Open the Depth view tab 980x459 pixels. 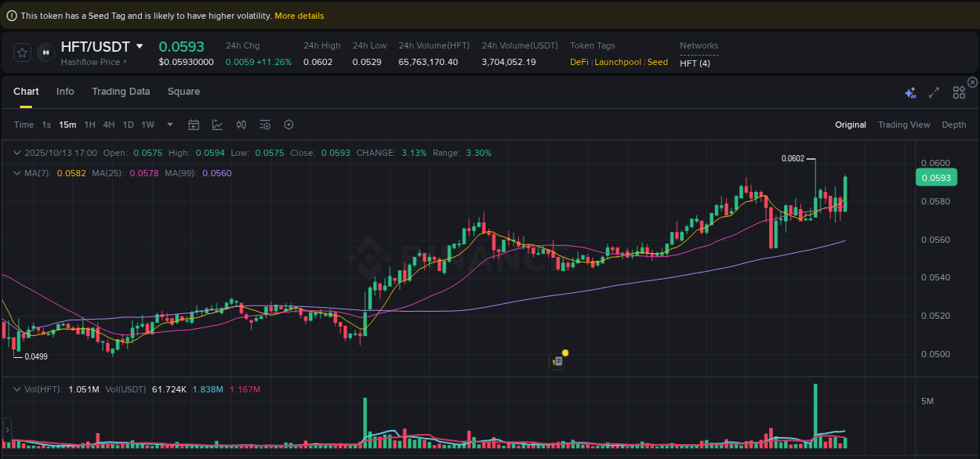pyautogui.click(x=954, y=124)
